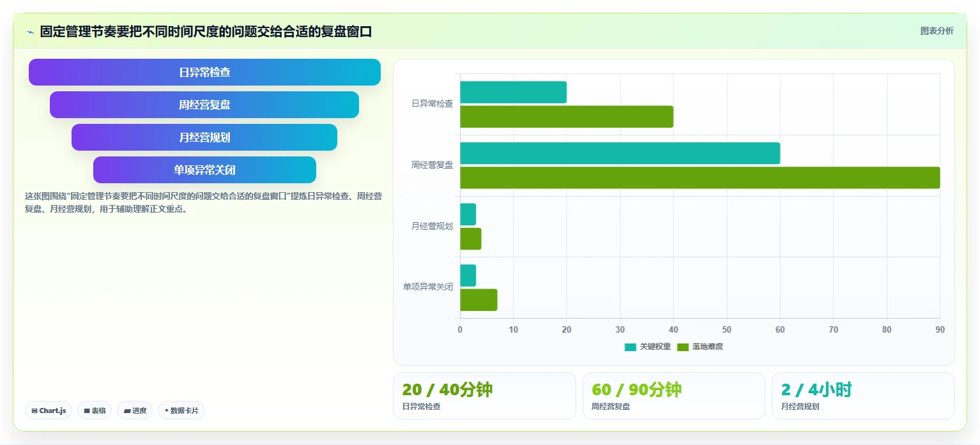
Task: Click the 进度 tag chip
Action: pos(135,411)
